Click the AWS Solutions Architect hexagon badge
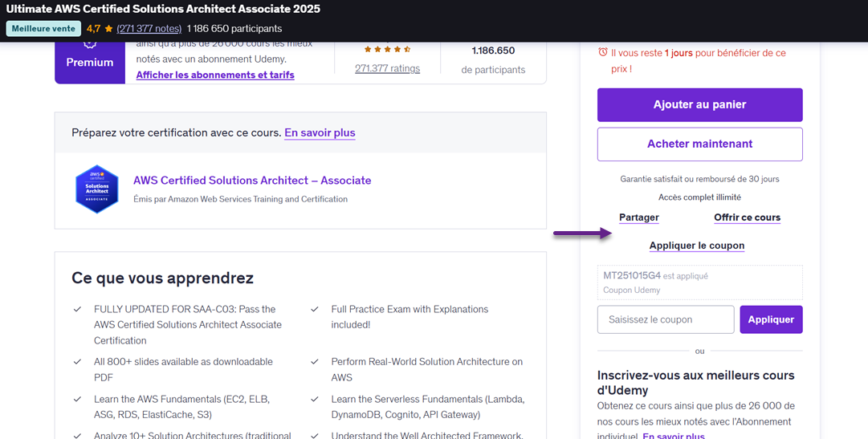868x439 pixels. pos(96,189)
